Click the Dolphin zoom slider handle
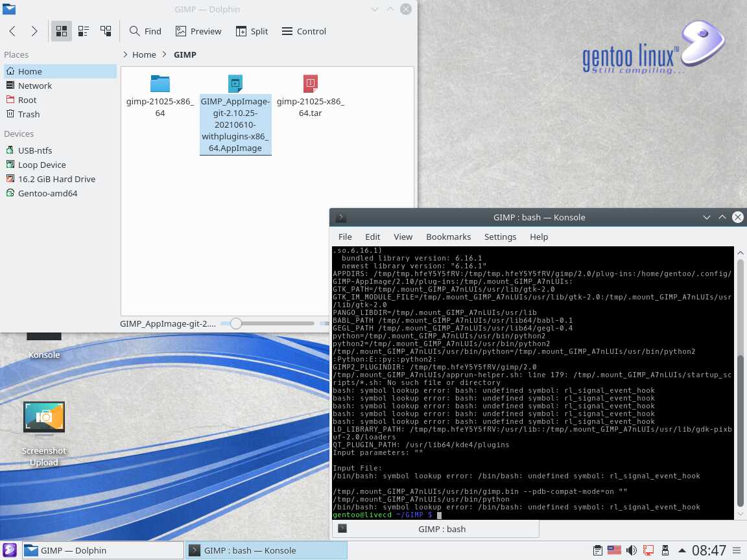The image size is (747, 560). coord(236,324)
